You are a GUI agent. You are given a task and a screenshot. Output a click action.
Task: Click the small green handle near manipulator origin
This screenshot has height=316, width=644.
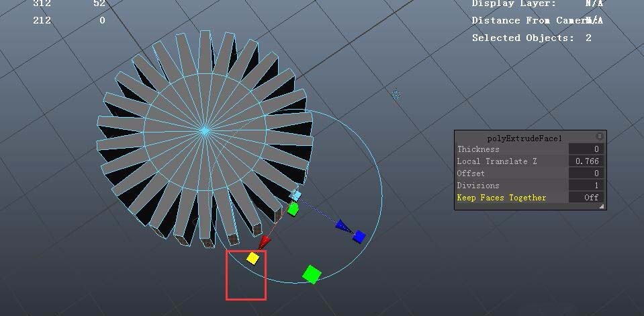293,209
